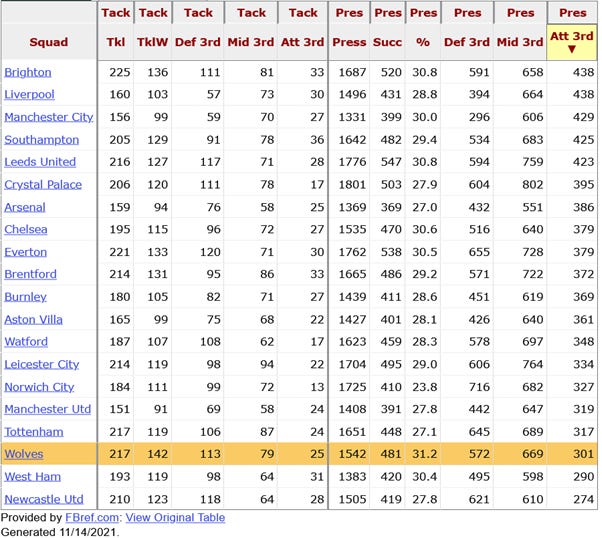Select Burnley's Press value 1439
The height and width of the screenshot is (538, 602).
[352, 297]
